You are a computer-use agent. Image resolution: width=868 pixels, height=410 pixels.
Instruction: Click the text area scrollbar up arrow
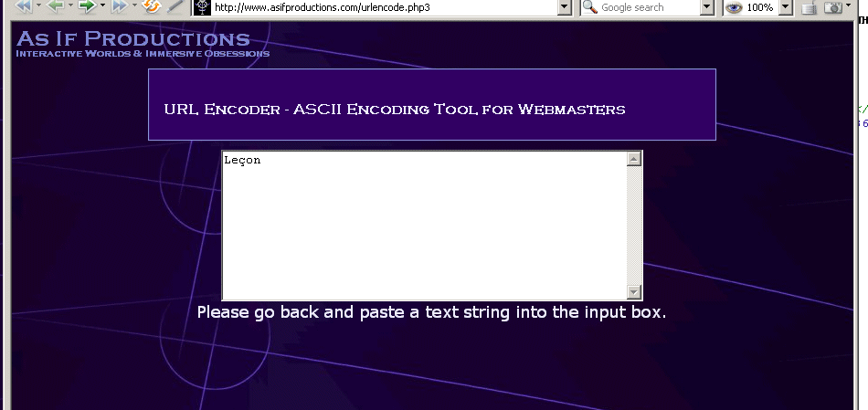[x=634, y=159]
